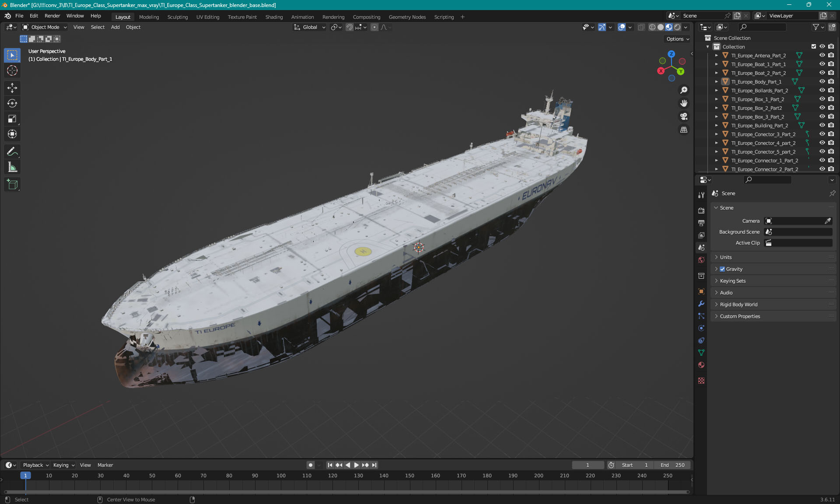Uncheck Collection exclude checkbox

coord(814,47)
